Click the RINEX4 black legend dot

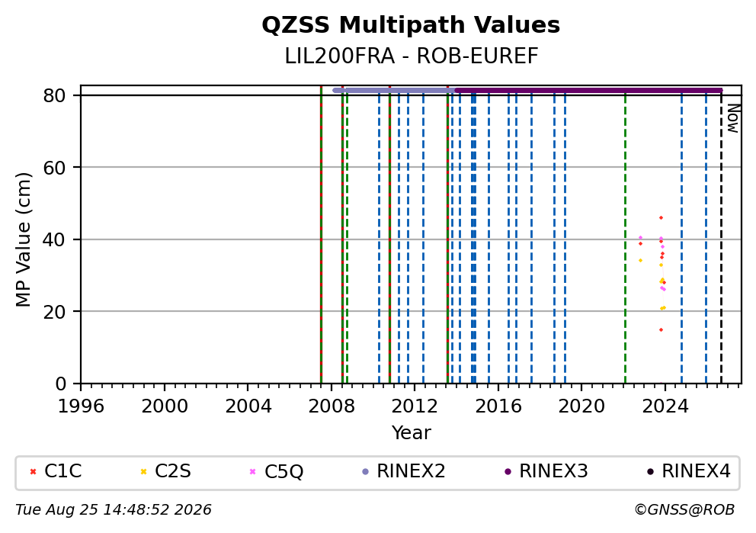pos(650,472)
